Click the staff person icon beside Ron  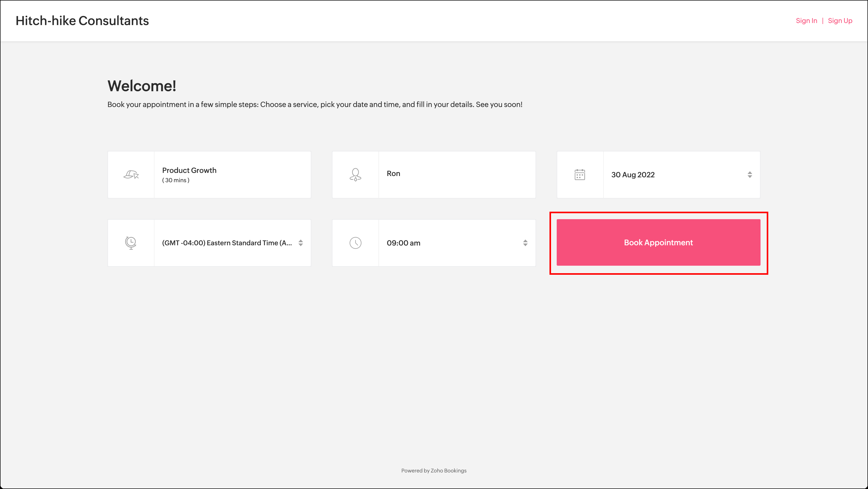pos(355,174)
